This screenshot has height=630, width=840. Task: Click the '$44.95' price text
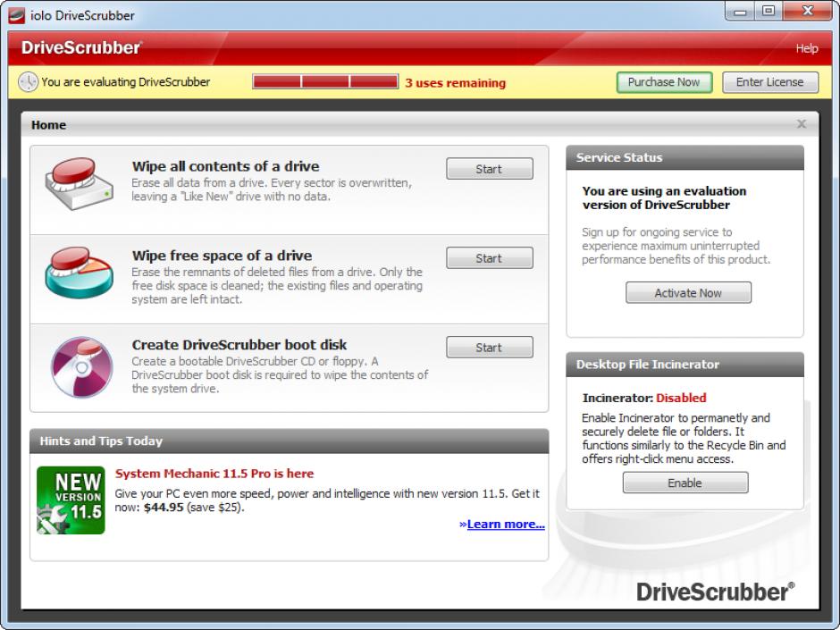[x=164, y=507]
